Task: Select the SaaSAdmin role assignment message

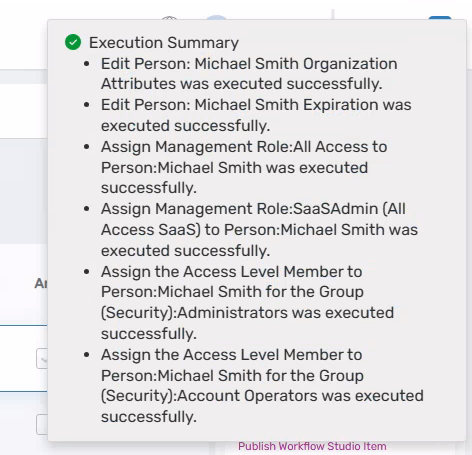Action: click(259, 230)
